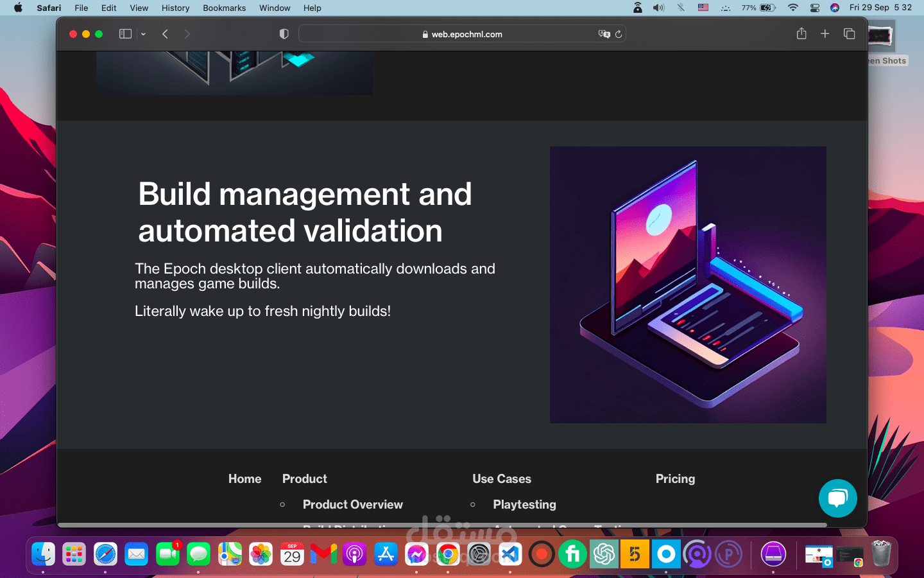This screenshot has width=924, height=578.
Task: Open Maps in the Dock
Action: (230, 554)
